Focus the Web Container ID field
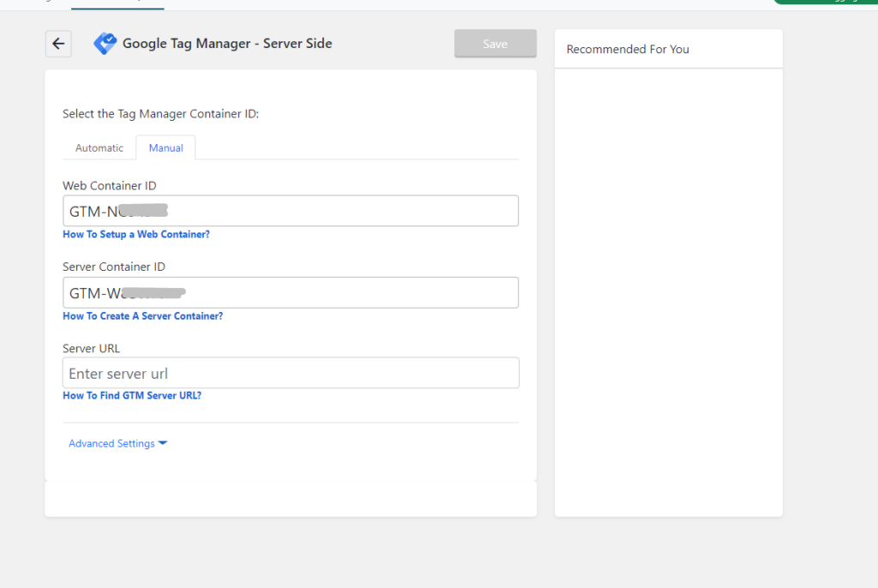 click(x=291, y=211)
